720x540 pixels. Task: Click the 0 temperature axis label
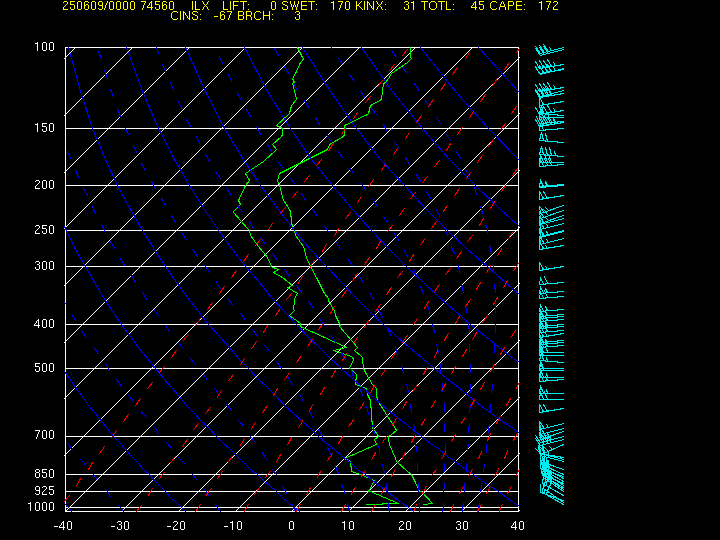292,526
